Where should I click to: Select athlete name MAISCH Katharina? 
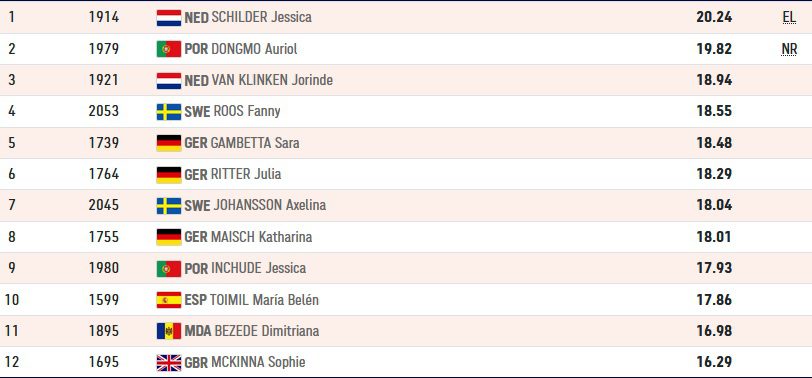coord(262,237)
